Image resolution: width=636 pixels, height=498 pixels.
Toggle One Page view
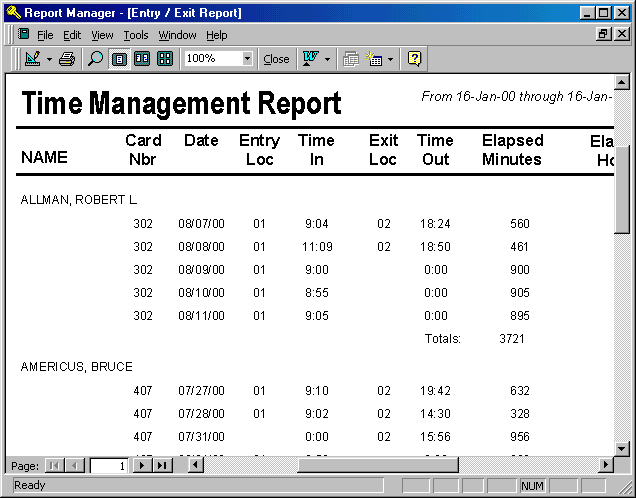coord(119,59)
